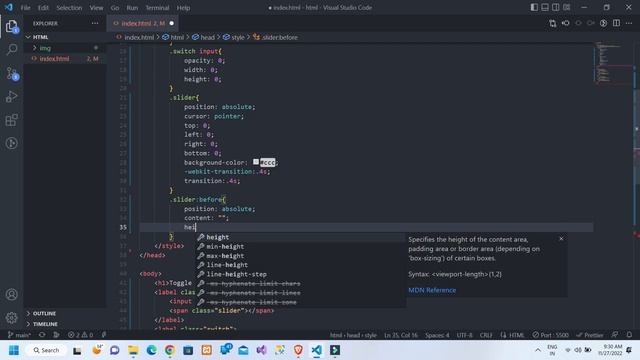This screenshot has height=360, width=640.
Task: Choose the min-height suggestion
Action: (301, 247)
